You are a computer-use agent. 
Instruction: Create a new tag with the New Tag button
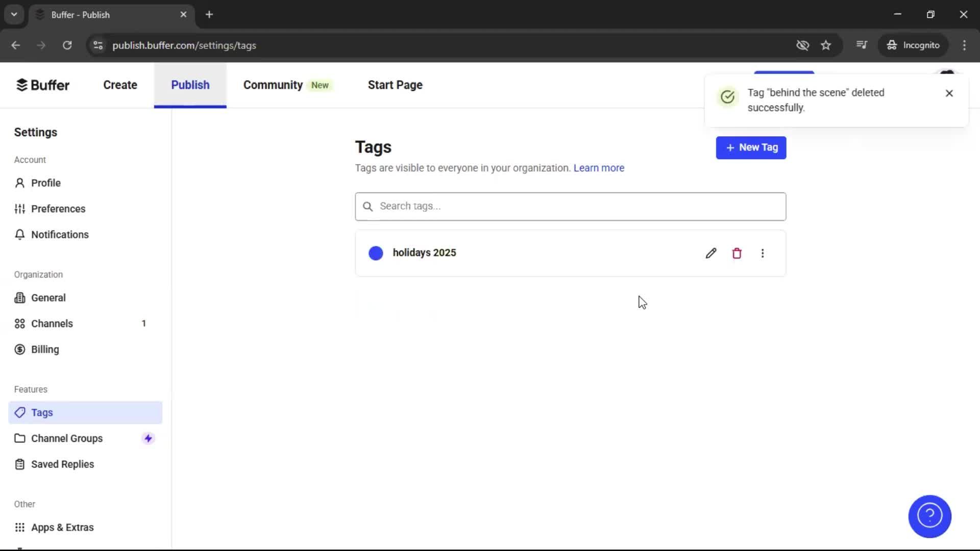(x=751, y=147)
